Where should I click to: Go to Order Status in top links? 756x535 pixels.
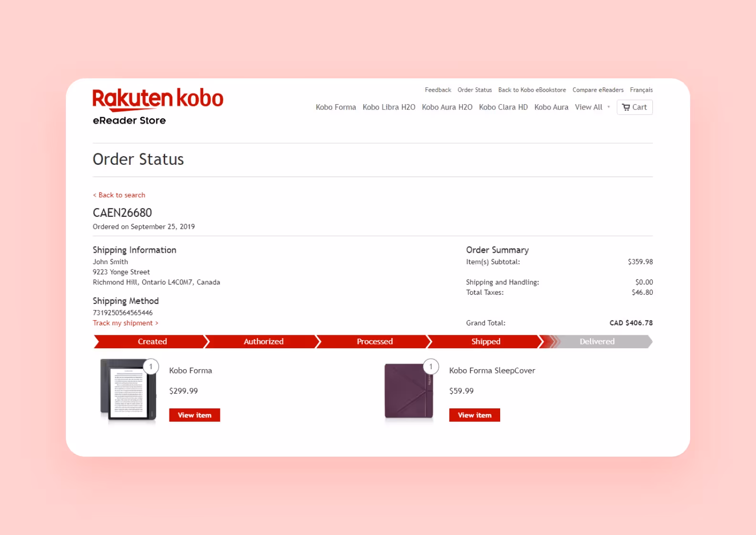[x=474, y=90]
